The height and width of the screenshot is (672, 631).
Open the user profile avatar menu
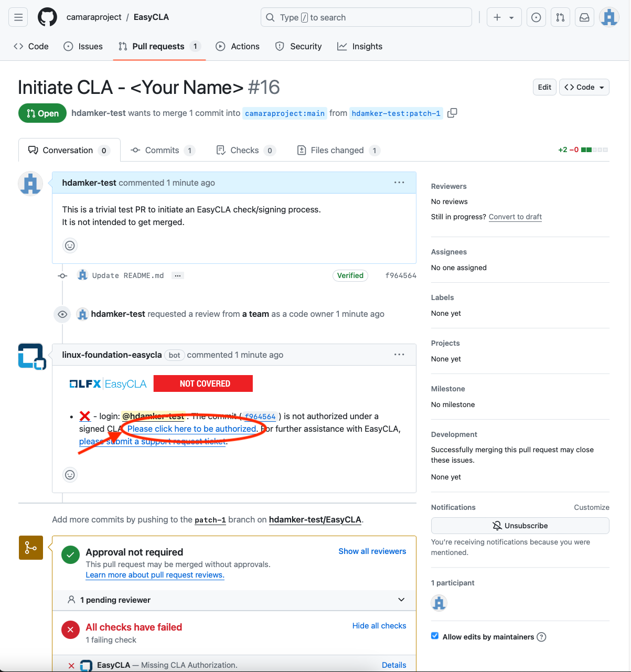pyautogui.click(x=609, y=17)
